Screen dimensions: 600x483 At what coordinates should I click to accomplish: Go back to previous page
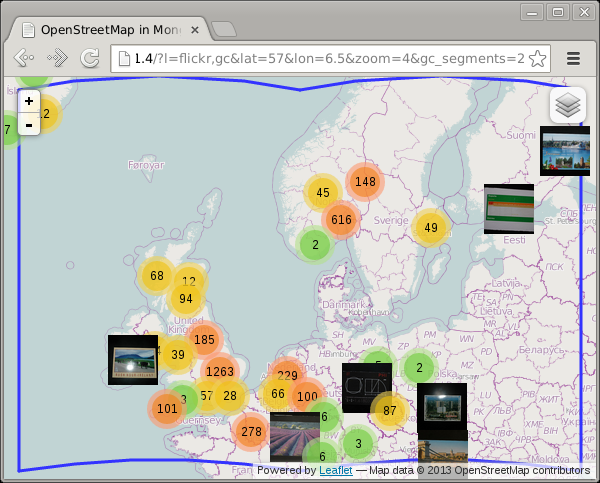pos(23,58)
